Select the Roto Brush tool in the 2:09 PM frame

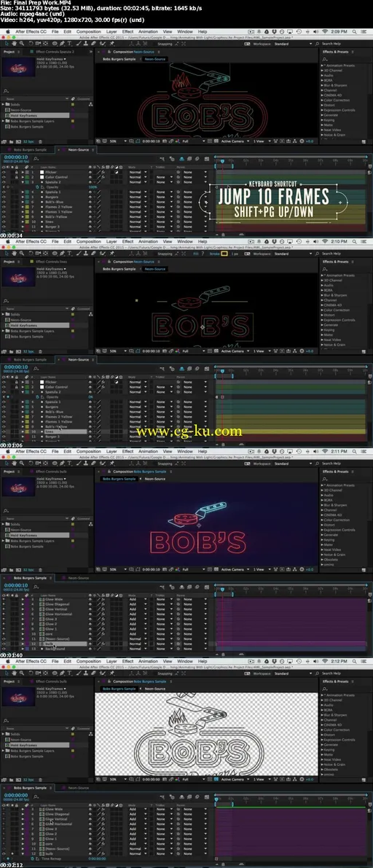point(103,43)
